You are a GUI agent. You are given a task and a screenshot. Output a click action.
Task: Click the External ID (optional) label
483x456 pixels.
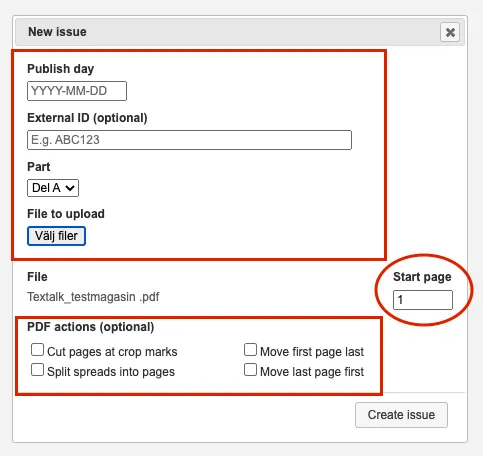tap(87, 118)
